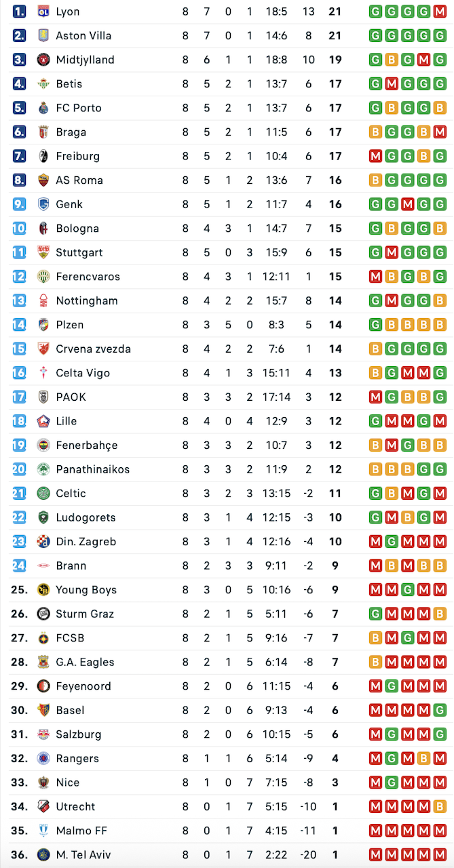The width and height of the screenshot is (454, 868).
Task: Open the Celtic club crest
Action: pyautogui.click(x=43, y=493)
